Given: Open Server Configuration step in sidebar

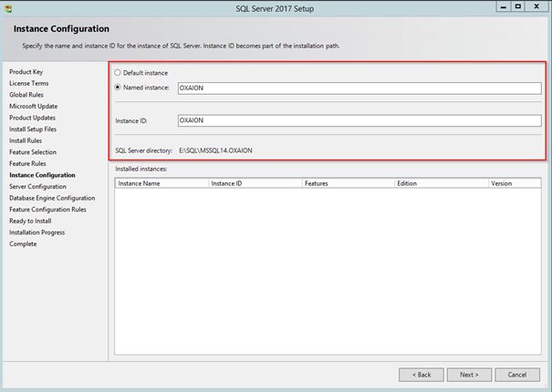Looking at the screenshot, I should pos(37,187).
